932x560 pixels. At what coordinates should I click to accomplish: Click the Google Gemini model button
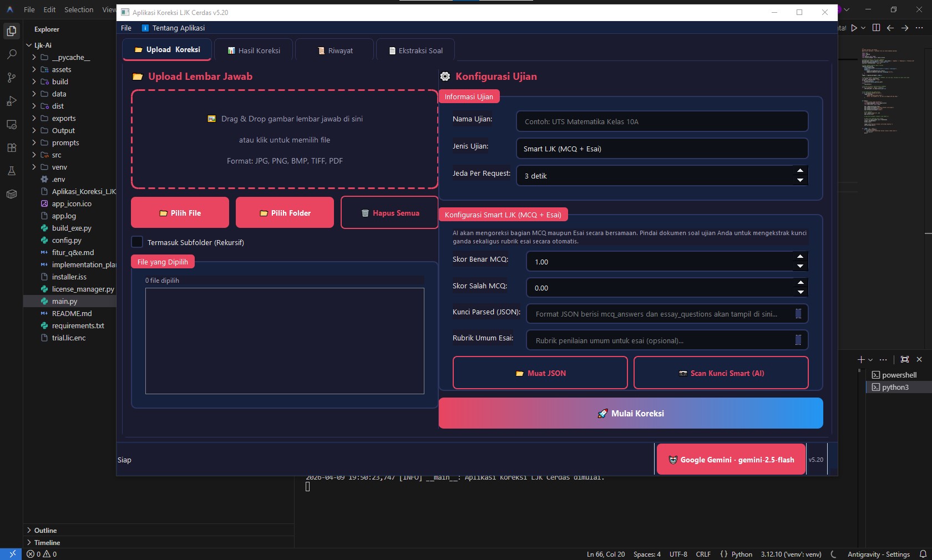coord(731,460)
